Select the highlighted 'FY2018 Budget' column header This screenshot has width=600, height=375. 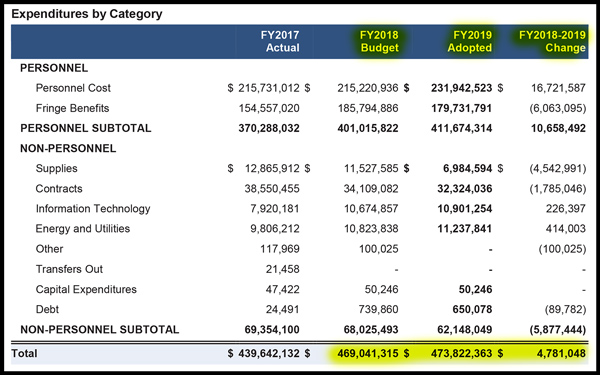(379, 41)
